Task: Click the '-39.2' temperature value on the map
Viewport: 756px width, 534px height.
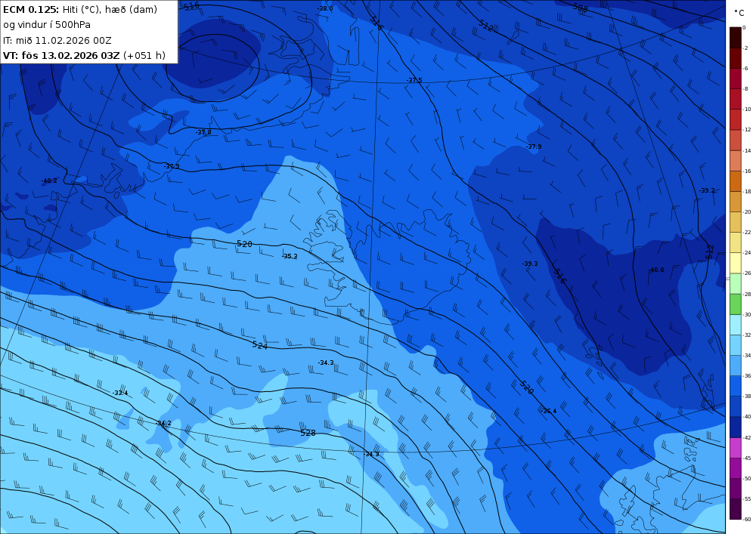Action: [x=707, y=190]
